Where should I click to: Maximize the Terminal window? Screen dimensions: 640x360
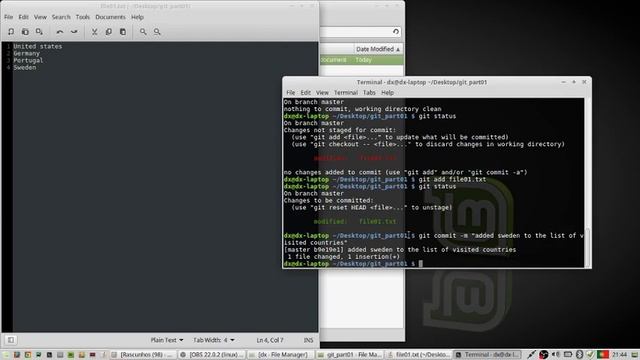click(574, 82)
